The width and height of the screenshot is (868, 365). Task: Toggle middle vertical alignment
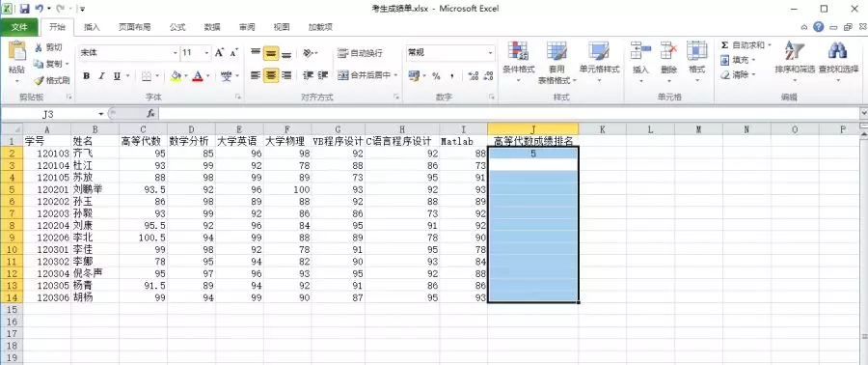(271, 53)
